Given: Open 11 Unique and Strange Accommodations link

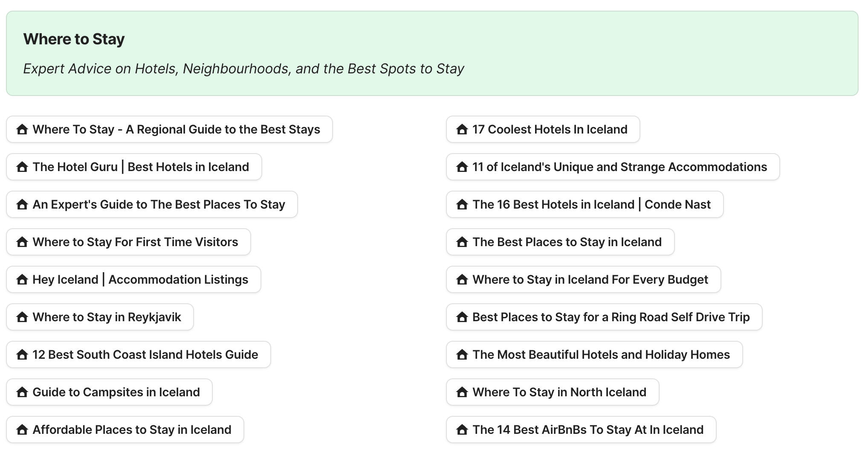Looking at the screenshot, I should point(619,167).
